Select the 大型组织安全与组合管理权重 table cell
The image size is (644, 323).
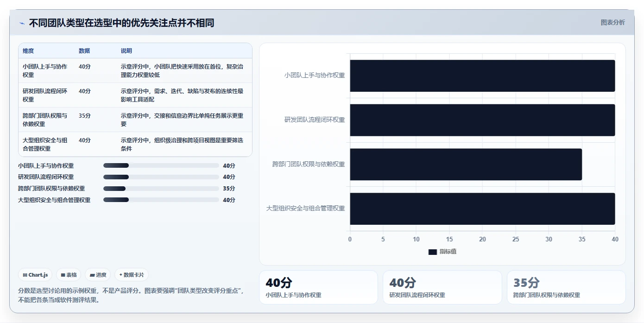pos(46,144)
